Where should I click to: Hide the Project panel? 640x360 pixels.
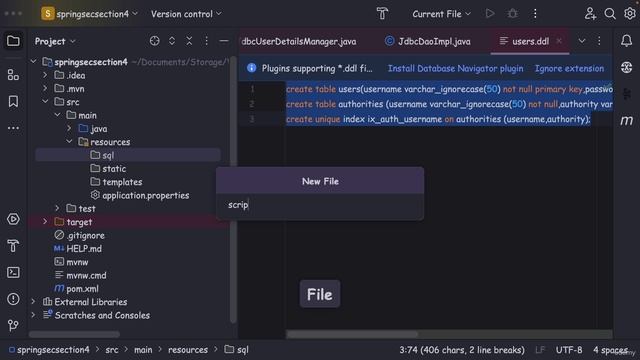click(224, 41)
